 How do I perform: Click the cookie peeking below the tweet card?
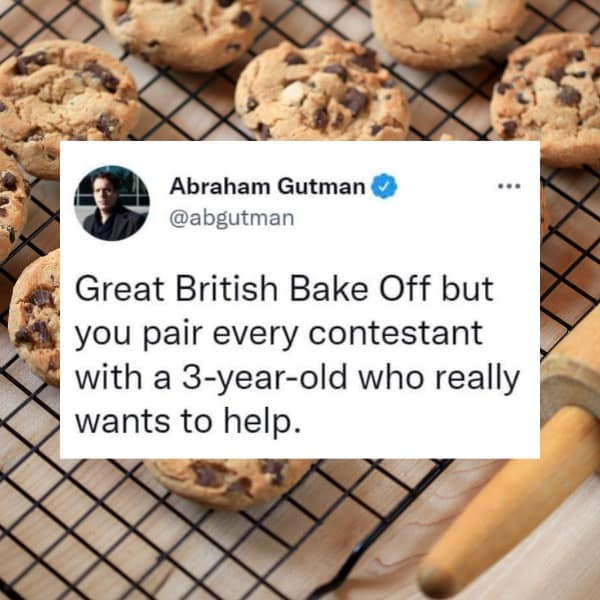(230, 483)
